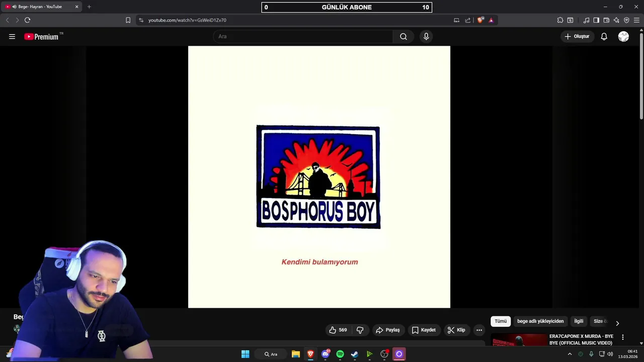Open picture-in-picture icon in address bar
The width and height of the screenshot is (644, 362).
coord(456,20)
